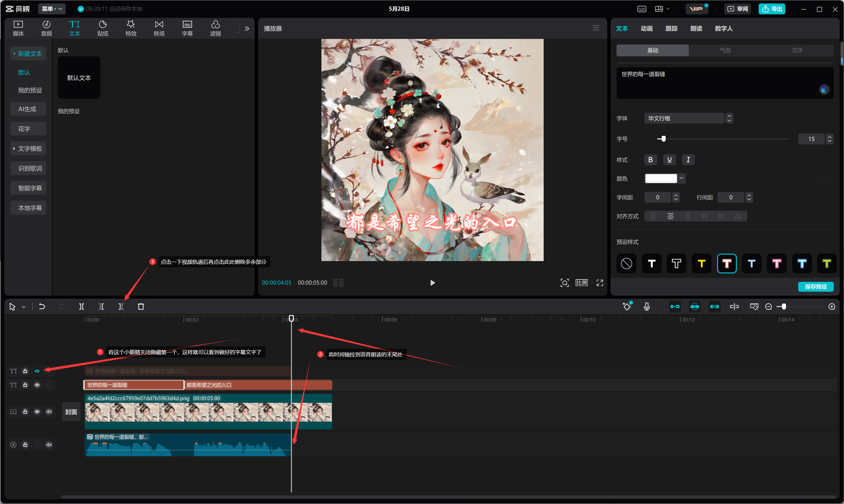Click the fullscreen icon in the player
The height and width of the screenshot is (504, 844).
tap(600, 283)
